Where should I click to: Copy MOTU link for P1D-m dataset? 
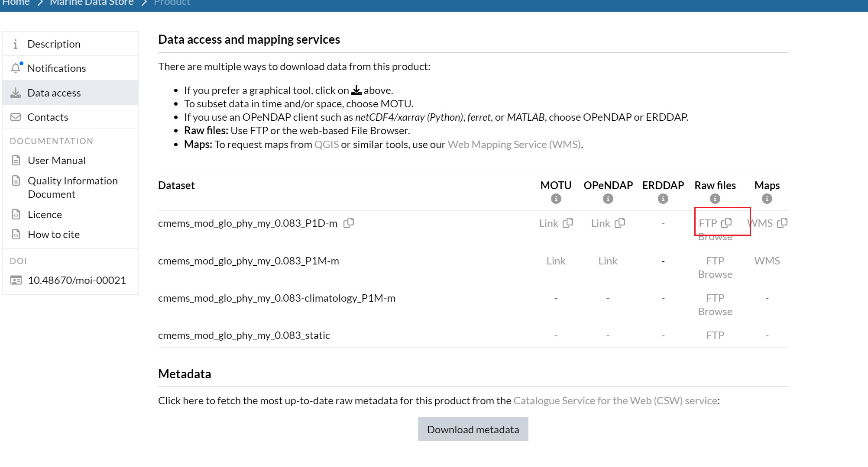[x=568, y=223]
